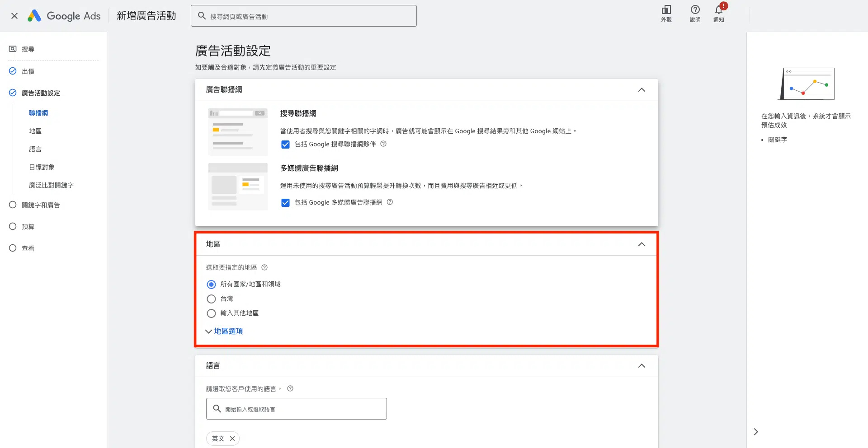This screenshot has width=868, height=448.
Task: Click the step circle beside 關鍵字和廣告
Action: click(x=13, y=205)
